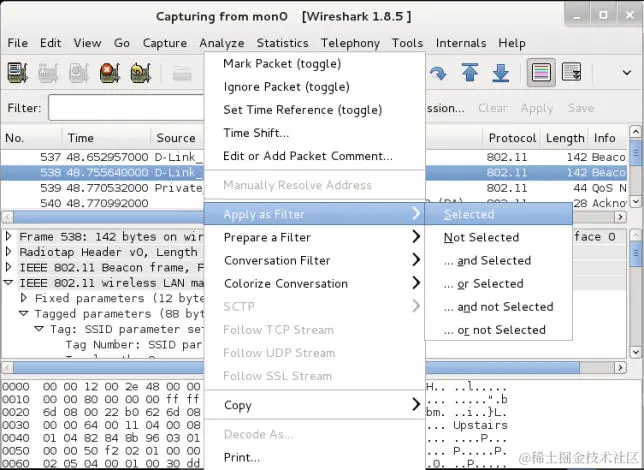644x470 pixels.
Task: Open the View menu
Action: (x=87, y=43)
